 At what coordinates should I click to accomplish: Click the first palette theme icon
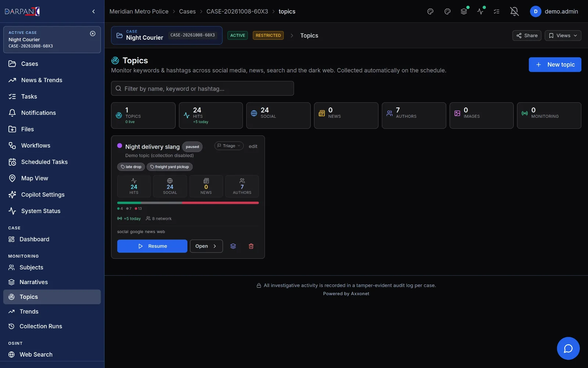(x=430, y=11)
